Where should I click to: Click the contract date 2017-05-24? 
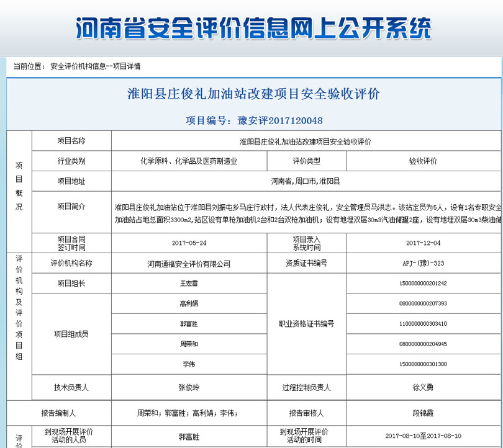(x=189, y=243)
